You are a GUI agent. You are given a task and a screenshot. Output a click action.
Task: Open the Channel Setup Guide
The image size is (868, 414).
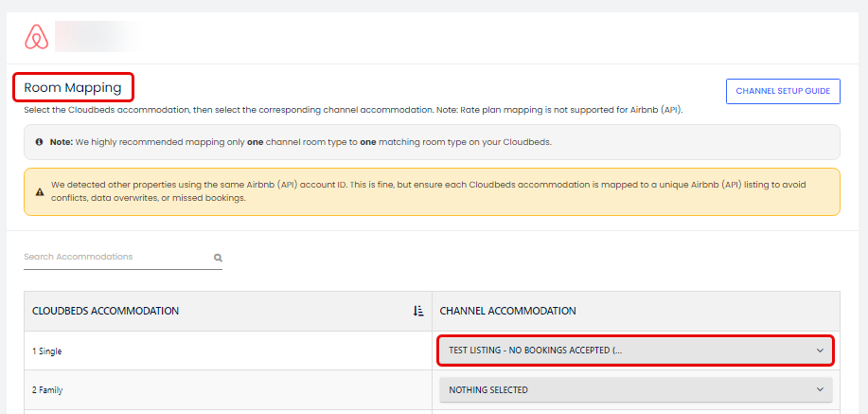pos(782,91)
